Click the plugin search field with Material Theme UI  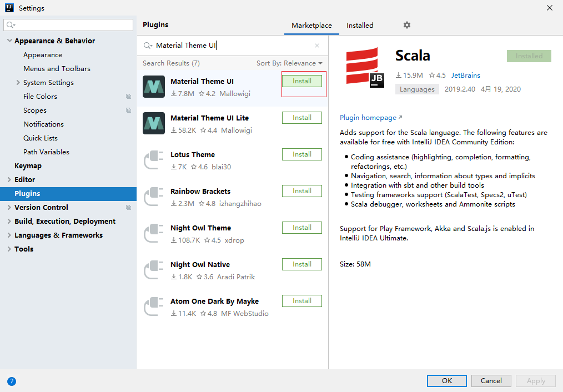pyautogui.click(x=233, y=46)
